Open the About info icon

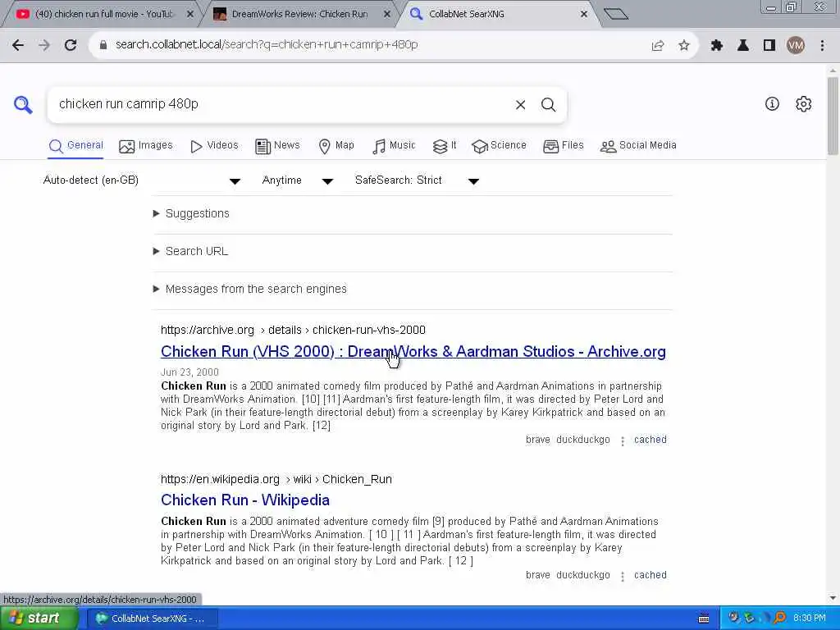click(772, 104)
